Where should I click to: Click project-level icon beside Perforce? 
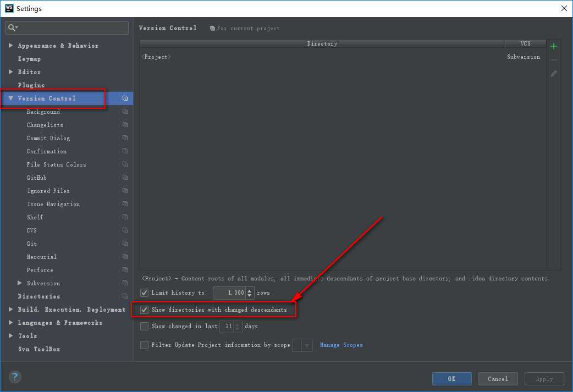click(125, 269)
